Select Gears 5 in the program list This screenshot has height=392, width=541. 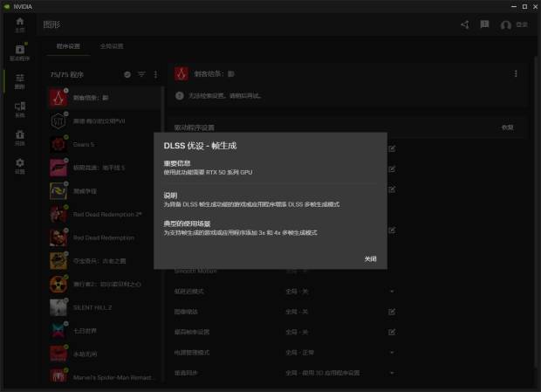[104, 144]
